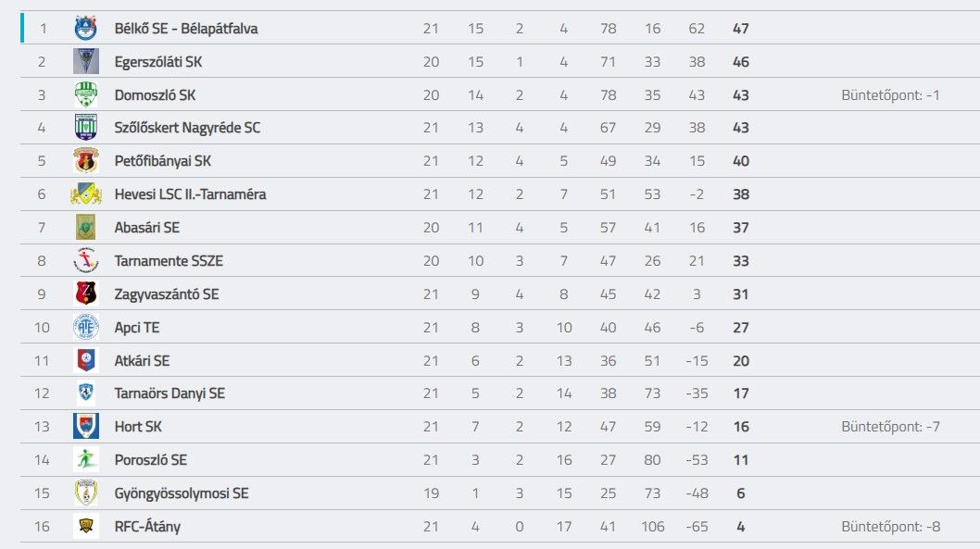The width and height of the screenshot is (980, 549).
Task: Click Hort SK's Büntetőpont: -7 note
Action: (891, 427)
